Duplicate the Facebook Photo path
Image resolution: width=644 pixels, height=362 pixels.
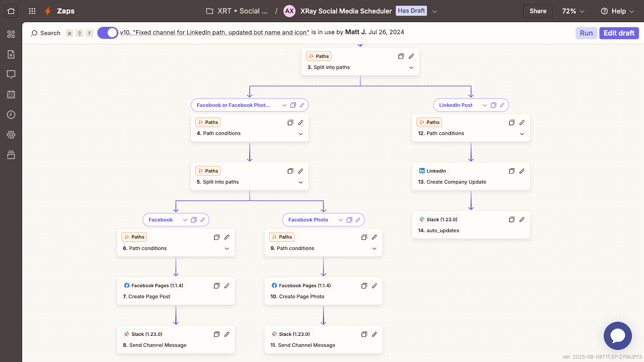[x=349, y=220]
